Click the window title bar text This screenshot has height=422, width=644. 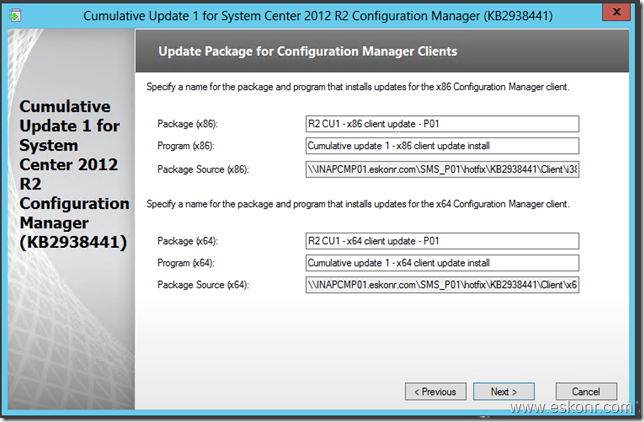318,16
